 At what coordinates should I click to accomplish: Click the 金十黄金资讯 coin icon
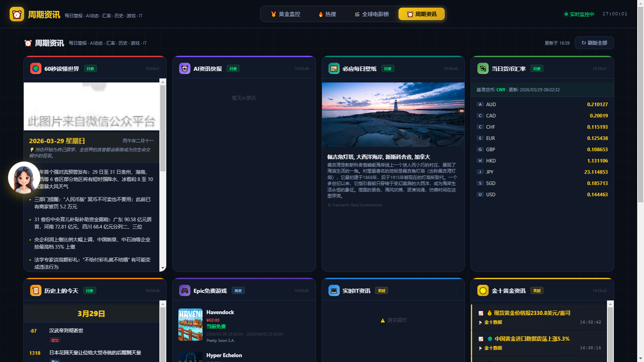point(483,290)
